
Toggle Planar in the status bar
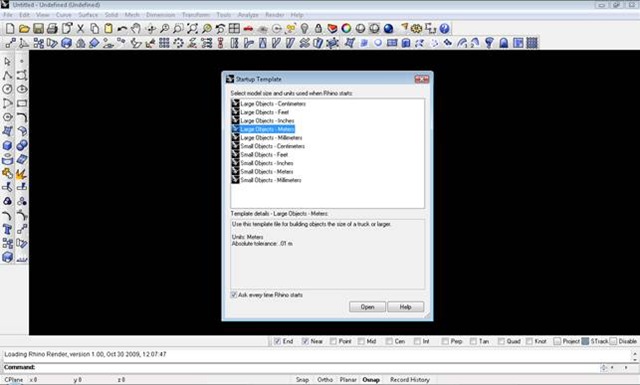pos(348,380)
